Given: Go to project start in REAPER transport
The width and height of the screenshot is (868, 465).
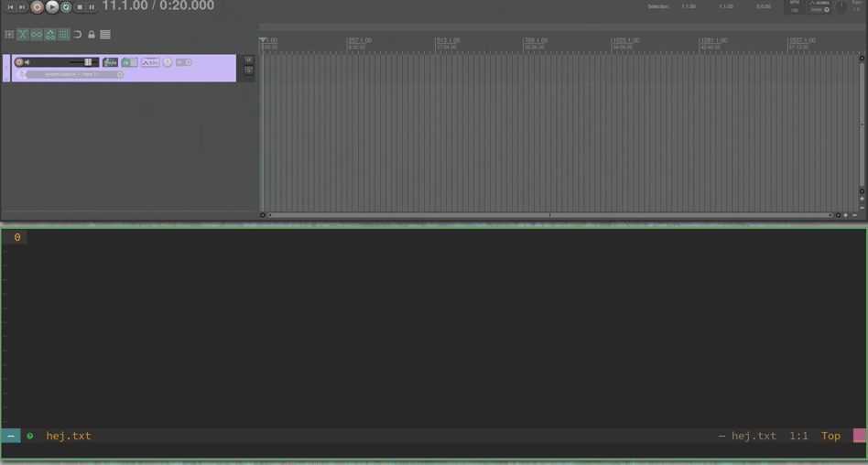Looking at the screenshot, I should [x=10, y=7].
